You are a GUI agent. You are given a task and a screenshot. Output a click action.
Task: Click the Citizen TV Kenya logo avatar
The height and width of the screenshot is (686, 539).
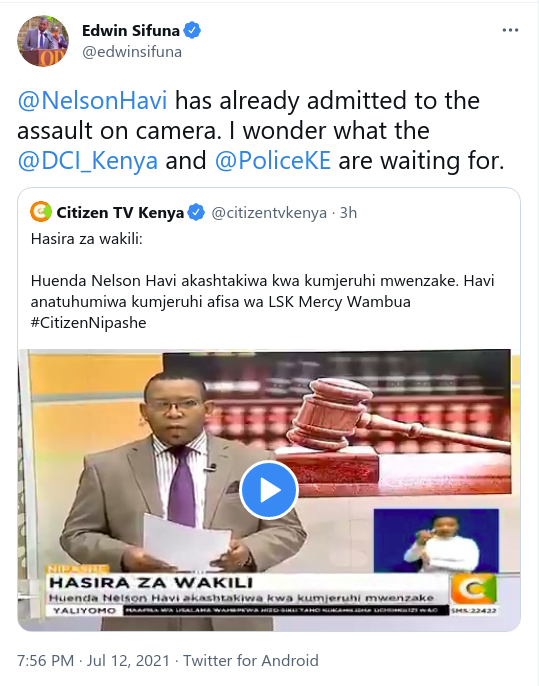coord(41,212)
